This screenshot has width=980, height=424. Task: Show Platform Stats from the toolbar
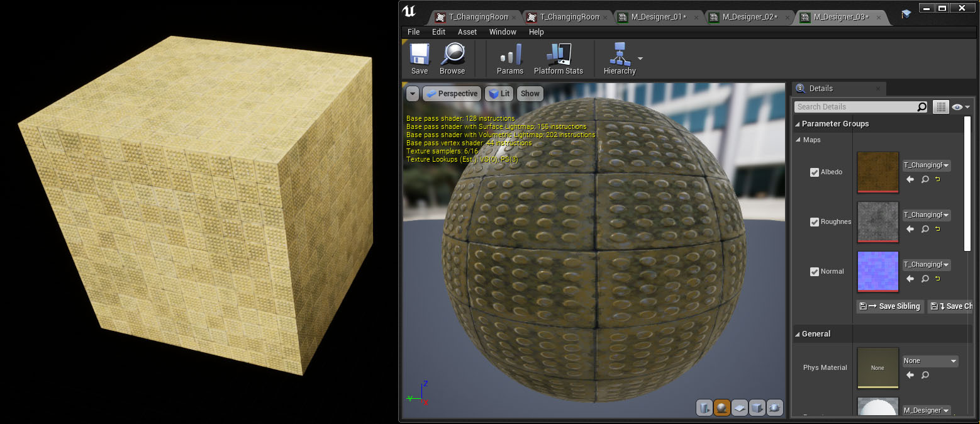click(558, 59)
